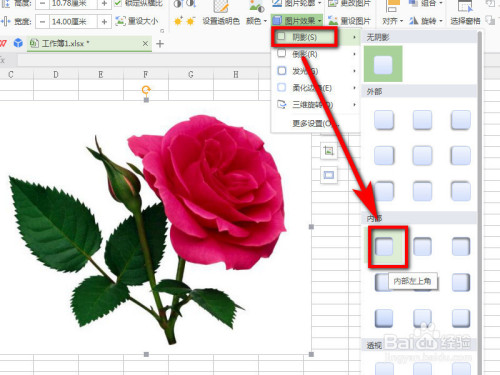Screen dimensions: 500x375
Task: Pick last outer shadow preset in third row
Action: pos(461,191)
